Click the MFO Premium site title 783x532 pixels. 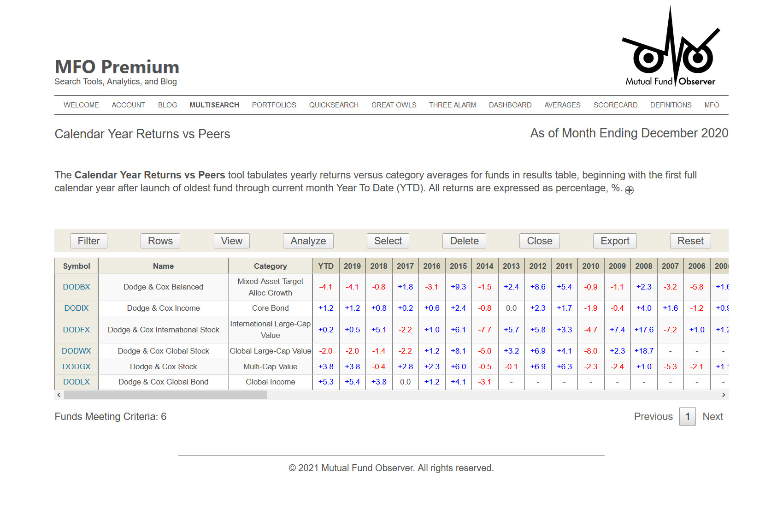[x=117, y=67]
